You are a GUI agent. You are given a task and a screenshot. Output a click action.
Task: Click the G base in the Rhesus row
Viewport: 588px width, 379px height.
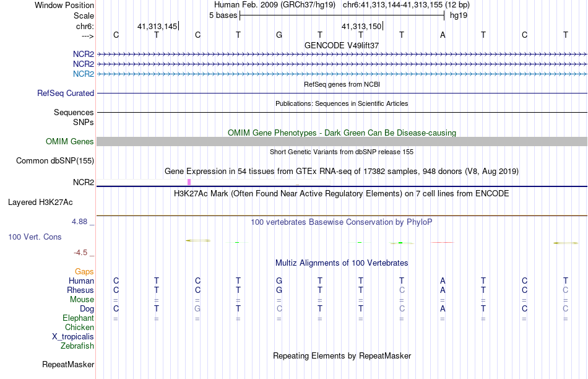pyautogui.click(x=279, y=290)
